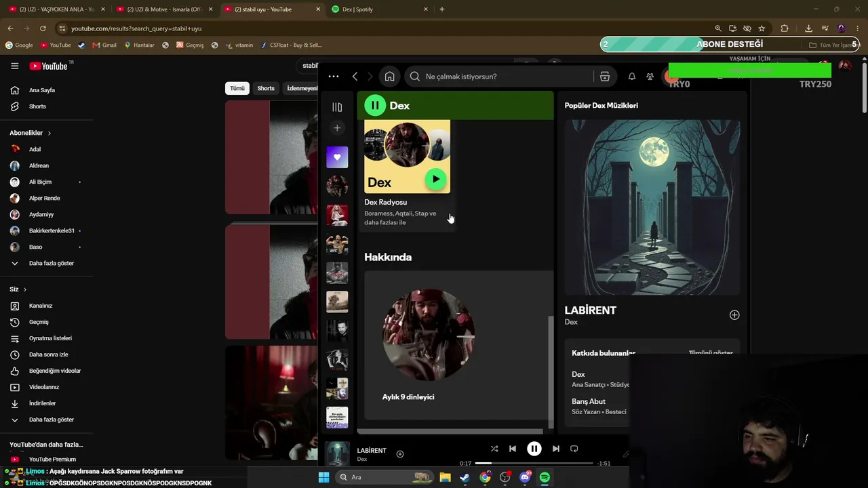This screenshot has width=868, height=488.
Task: Skip to previous track in Spotify
Action: coord(513,449)
